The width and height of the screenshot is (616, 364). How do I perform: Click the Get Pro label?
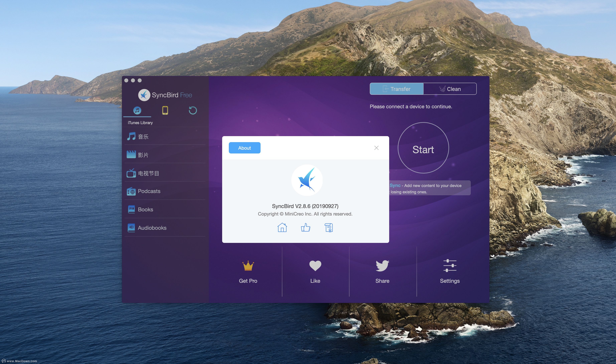pos(248,281)
